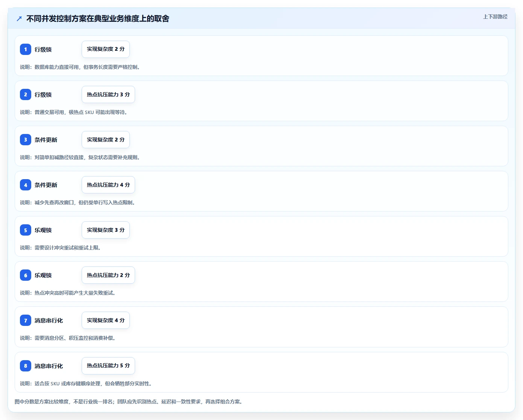Click 行级锁 label in row 1
523x420 pixels.
(x=43, y=49)
